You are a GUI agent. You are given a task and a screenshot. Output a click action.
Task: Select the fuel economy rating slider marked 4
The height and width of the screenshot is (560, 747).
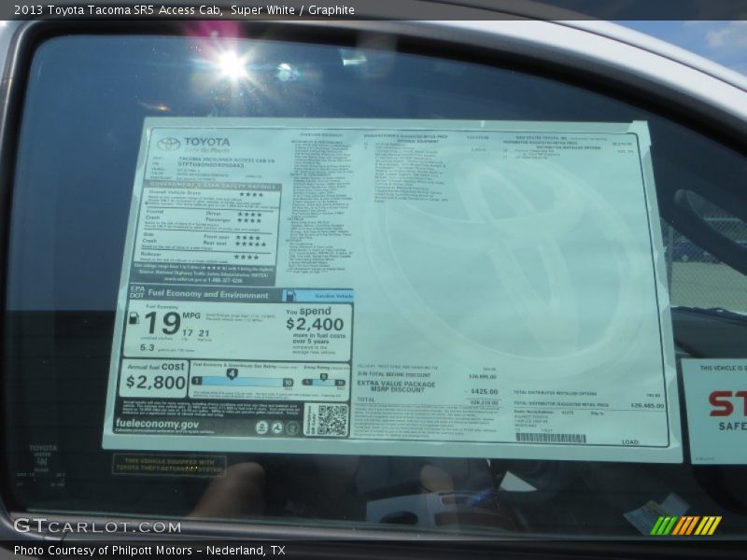[243, 381]
